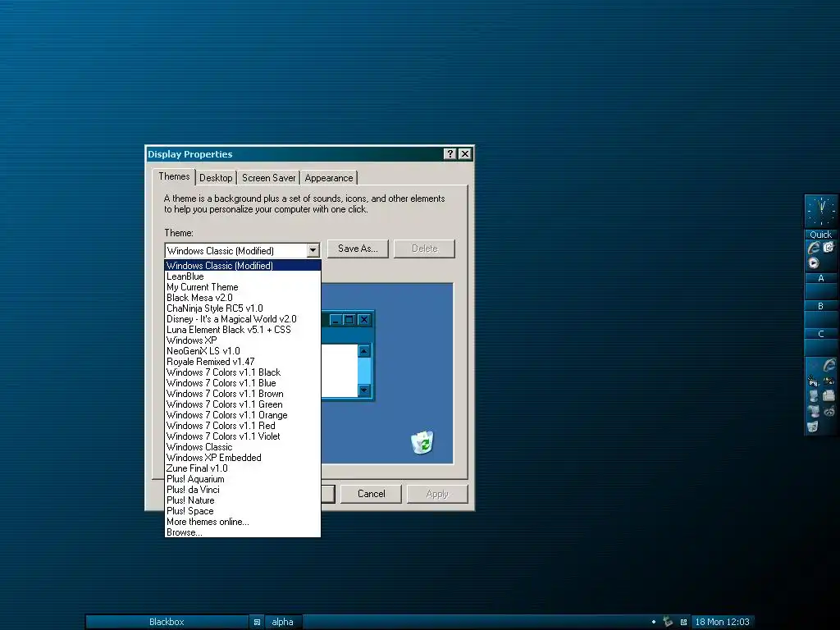The image size is (840, 630).
Task: Choose Browse... in the theme list
Action: click(x=243, y=532)
